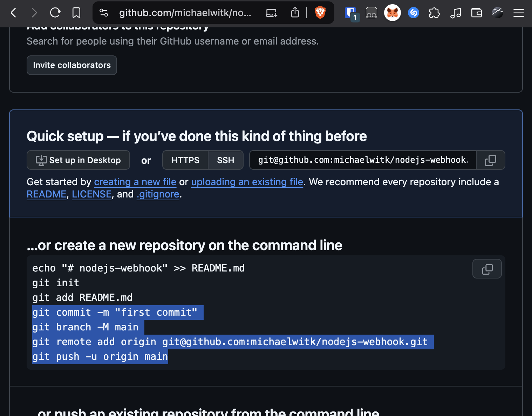Image resolution: width=532 pixels, height=416 pixels.
Task: Click Set up in Desktop button
Action: point(79,160)
